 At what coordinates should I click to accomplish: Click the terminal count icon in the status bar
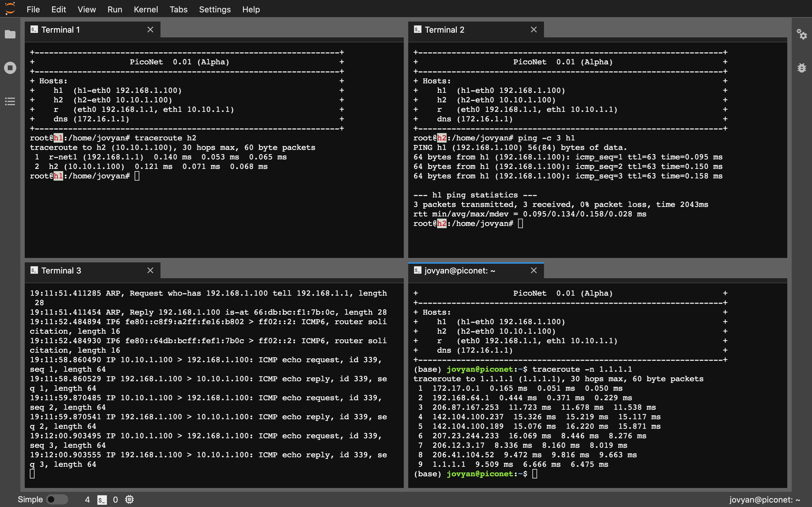[x=102, y=499]
